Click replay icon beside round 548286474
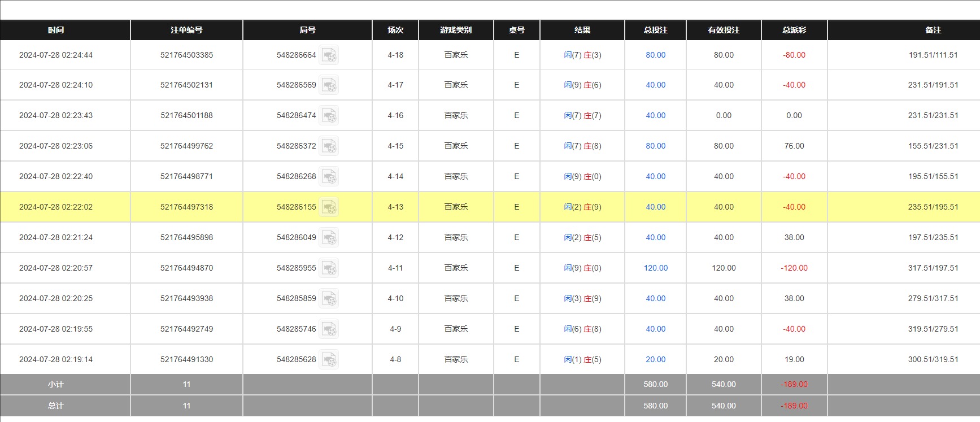 [x=329, y=116]
